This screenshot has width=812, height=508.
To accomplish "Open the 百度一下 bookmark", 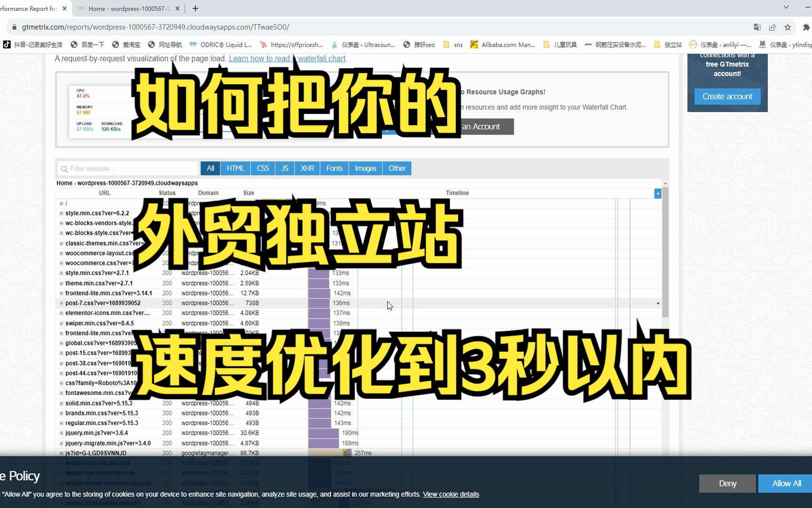I will pos(87,45).
